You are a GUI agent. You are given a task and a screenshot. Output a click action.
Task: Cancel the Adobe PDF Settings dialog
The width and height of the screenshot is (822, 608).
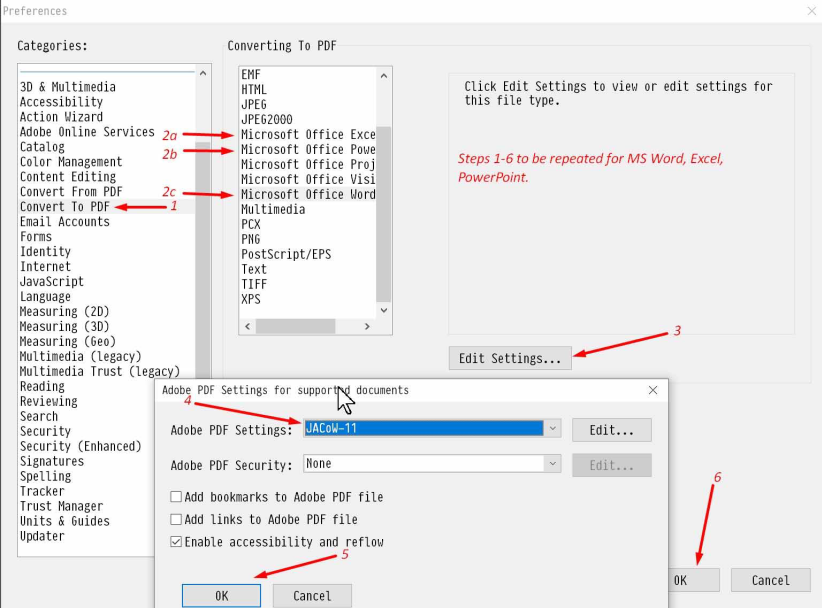[x=312, y=596]
